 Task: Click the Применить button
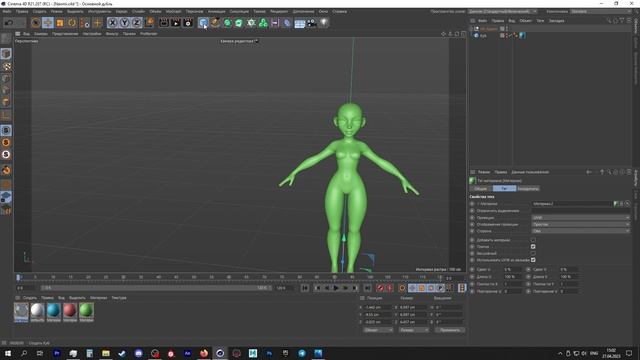click(449, 330)
